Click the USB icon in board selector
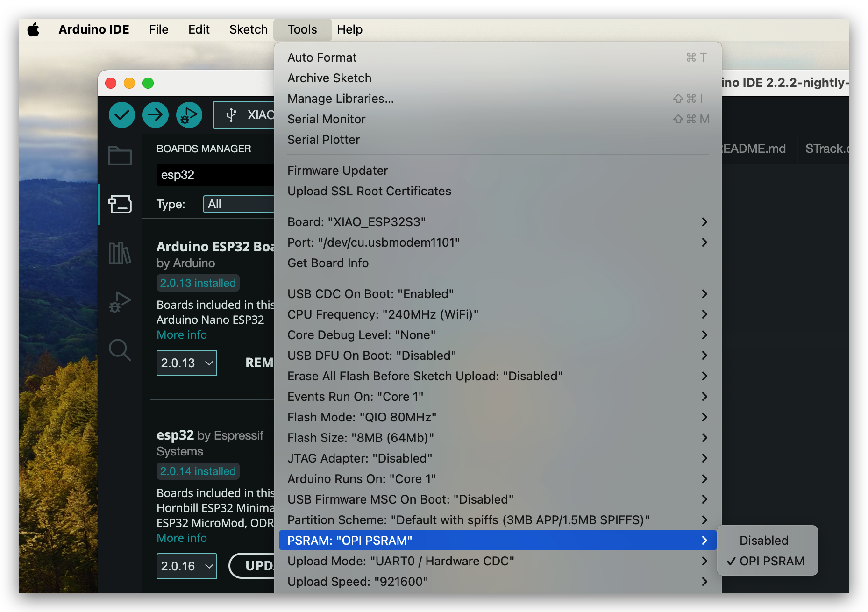 coord(231,115)
